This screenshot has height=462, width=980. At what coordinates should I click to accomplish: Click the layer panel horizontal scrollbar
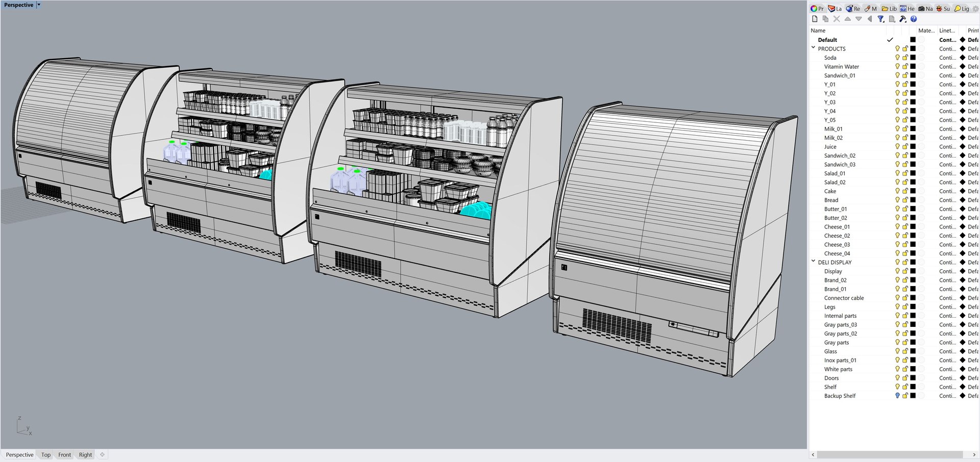coord(890,454)
